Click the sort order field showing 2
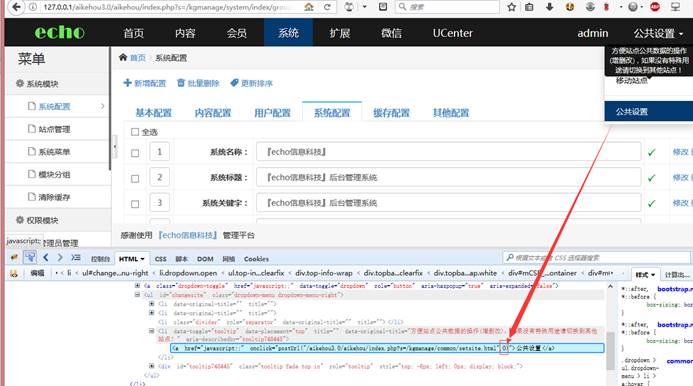 point(160,177)
